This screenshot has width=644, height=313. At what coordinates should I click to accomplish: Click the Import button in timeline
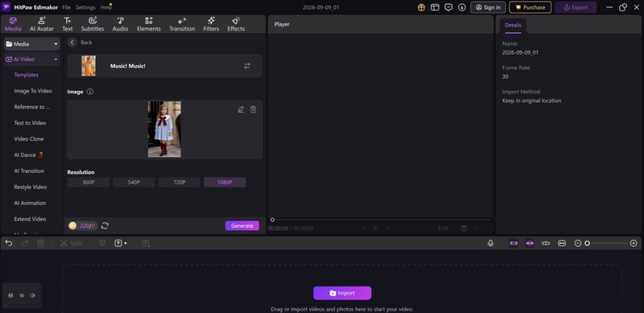342,293
